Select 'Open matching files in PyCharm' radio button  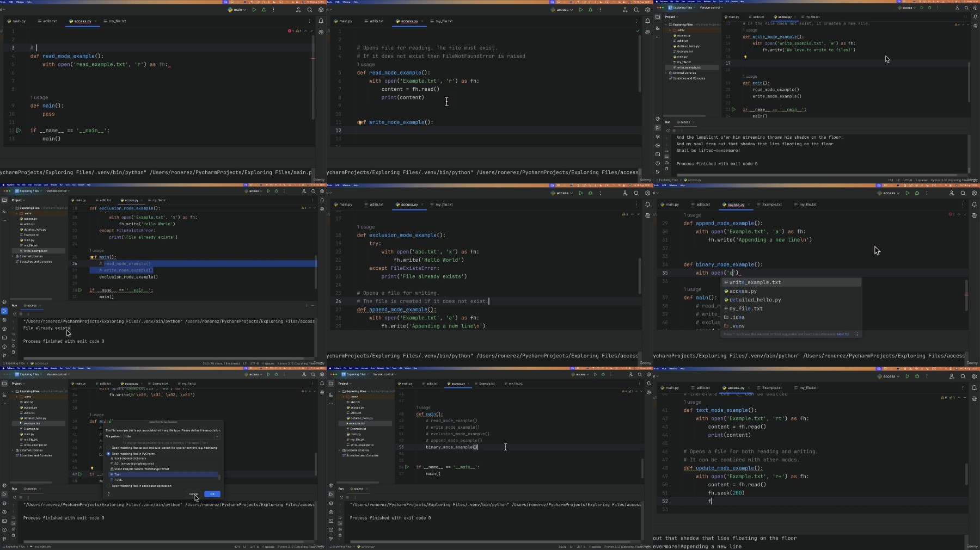(x=108, y=454)
